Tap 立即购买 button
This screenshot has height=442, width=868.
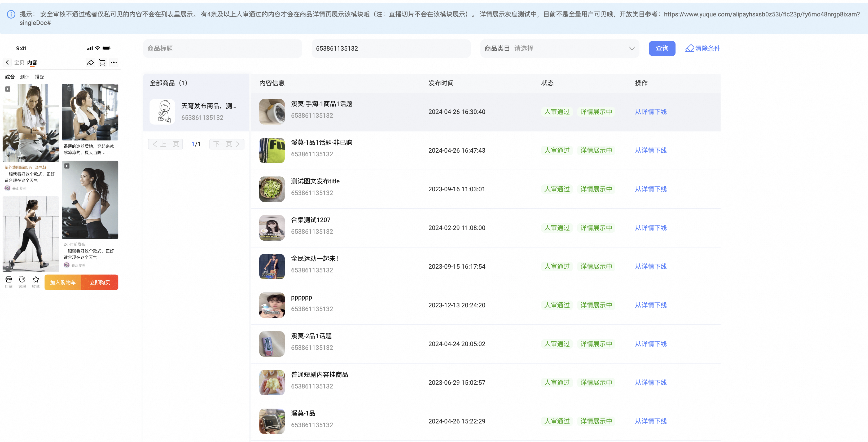(100, 282)
